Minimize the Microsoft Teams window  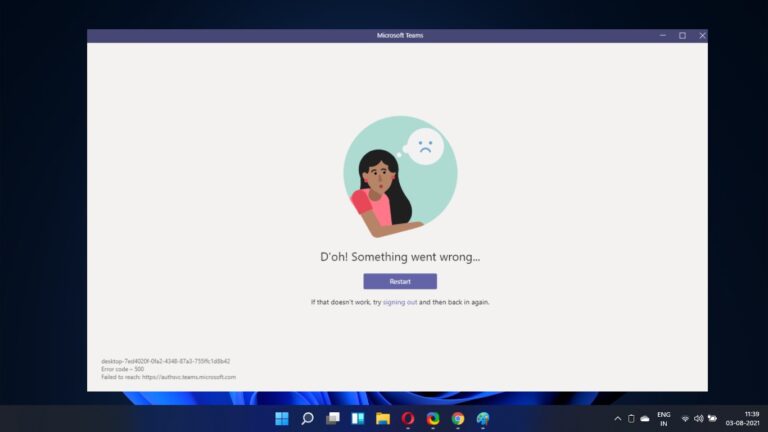(662, 35)
